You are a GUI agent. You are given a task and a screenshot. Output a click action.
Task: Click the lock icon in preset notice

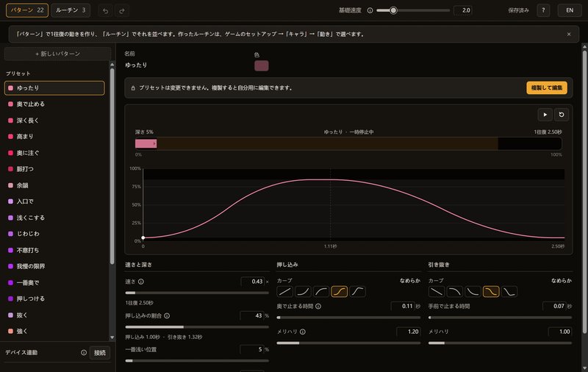pyautogui.click(x=133, y=88)
